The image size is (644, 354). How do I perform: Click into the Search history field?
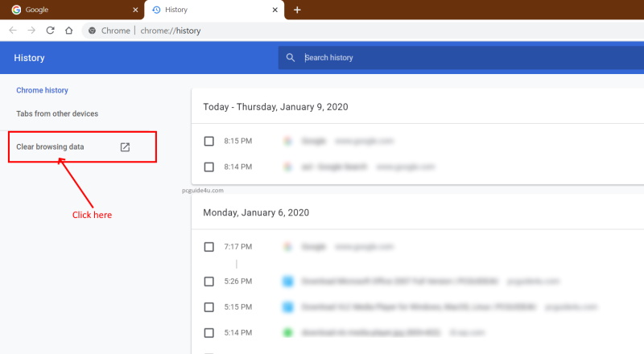451,58
